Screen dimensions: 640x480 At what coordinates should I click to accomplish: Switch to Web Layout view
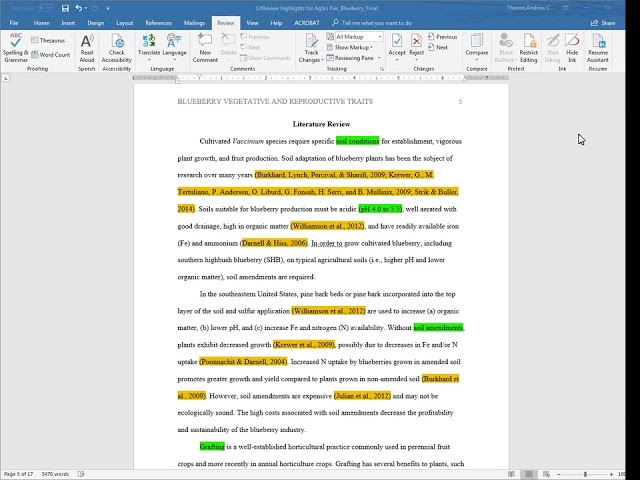tap(546, 474)
